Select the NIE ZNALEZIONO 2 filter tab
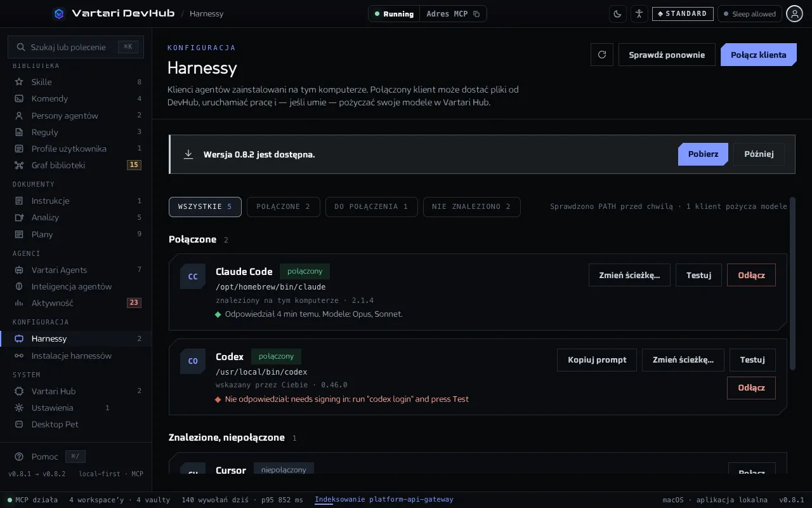The width and height of the screenshot is (812, 508). (x=471, y=206)
